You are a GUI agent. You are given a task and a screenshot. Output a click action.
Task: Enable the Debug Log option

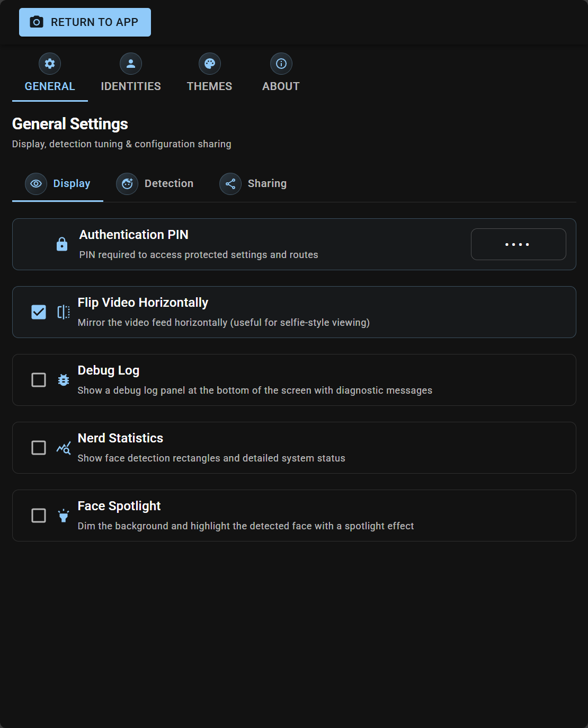pos(38,380)
